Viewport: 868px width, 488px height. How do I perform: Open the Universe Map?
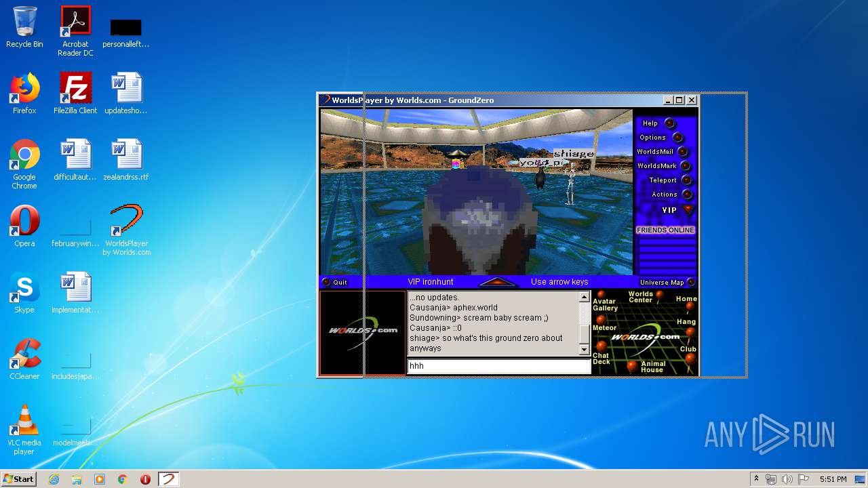point(667,282)
